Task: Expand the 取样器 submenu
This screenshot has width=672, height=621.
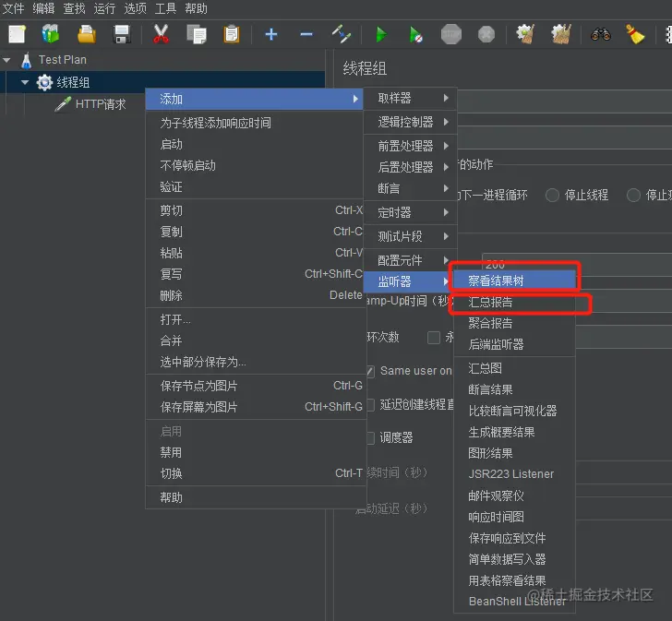Action: [x=410, y=99]
